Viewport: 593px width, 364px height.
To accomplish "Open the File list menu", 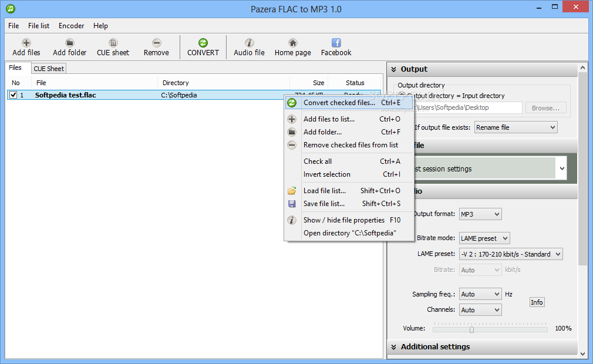I will coord(39,26).
